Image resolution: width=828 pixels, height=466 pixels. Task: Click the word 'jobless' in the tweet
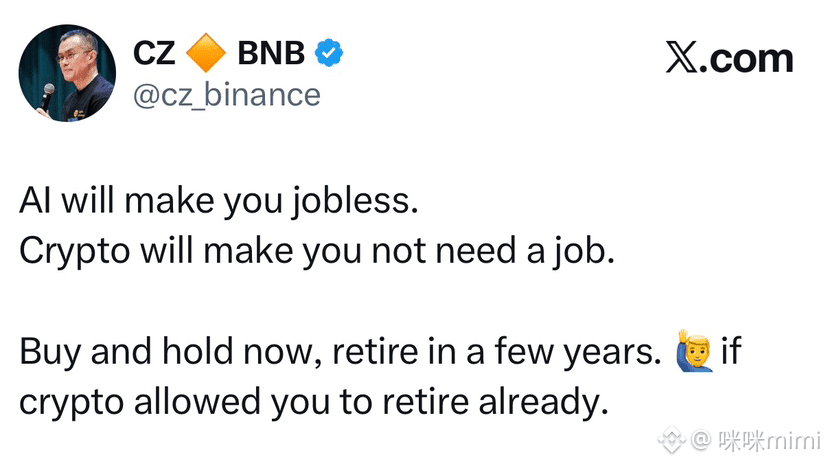[351, 202]
